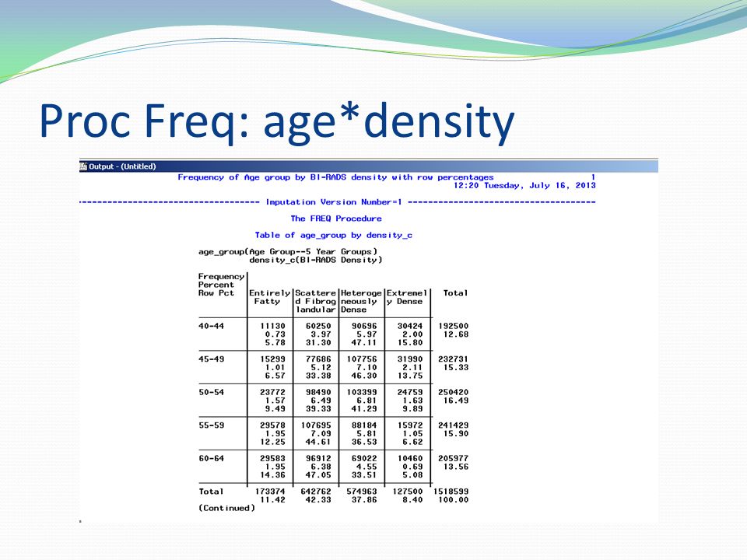Click the '45-49' age group row label
This screenshot has height=560, width=747.
211,359
